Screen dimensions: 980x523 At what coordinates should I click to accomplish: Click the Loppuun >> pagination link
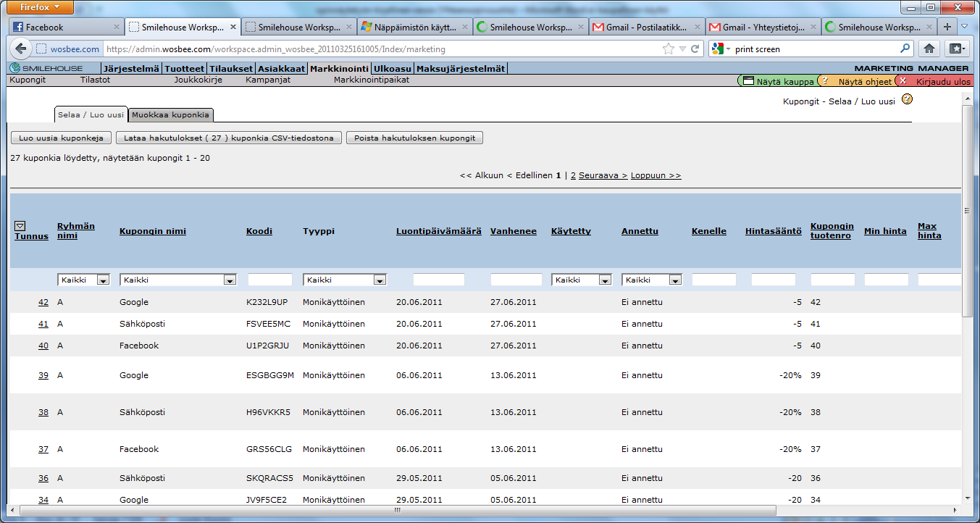coord(656,175)
